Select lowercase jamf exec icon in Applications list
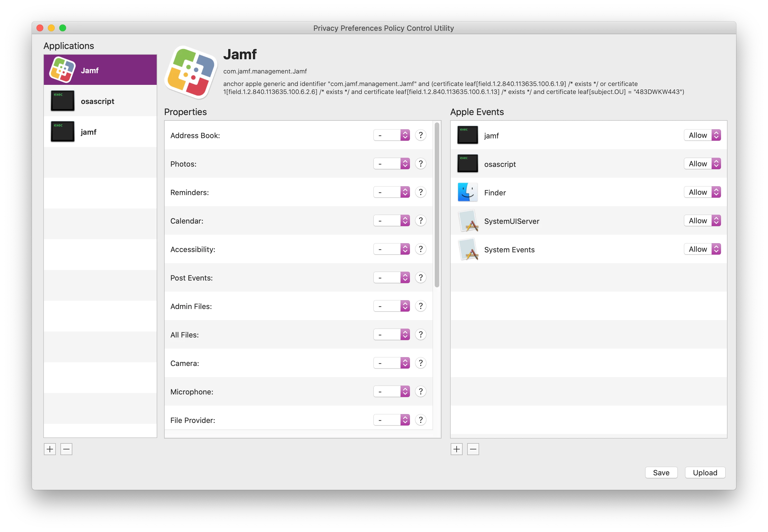Viewport: 768px width, 532px height. (62, 132)
